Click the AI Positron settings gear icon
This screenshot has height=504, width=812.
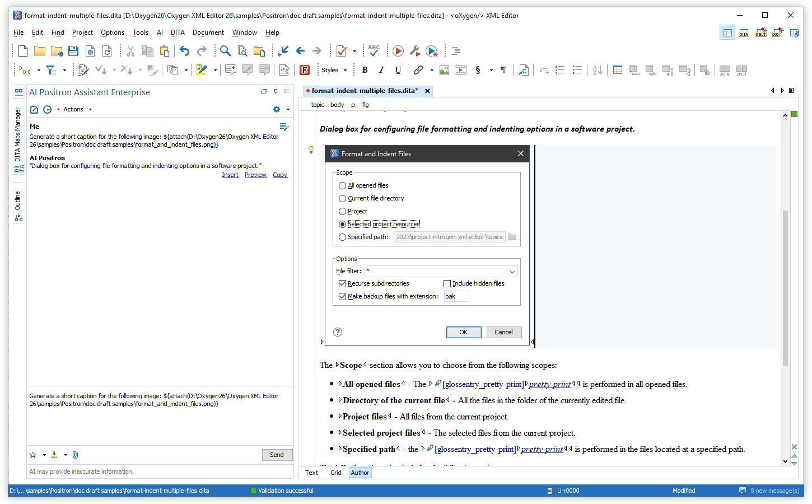pos(276,109)
